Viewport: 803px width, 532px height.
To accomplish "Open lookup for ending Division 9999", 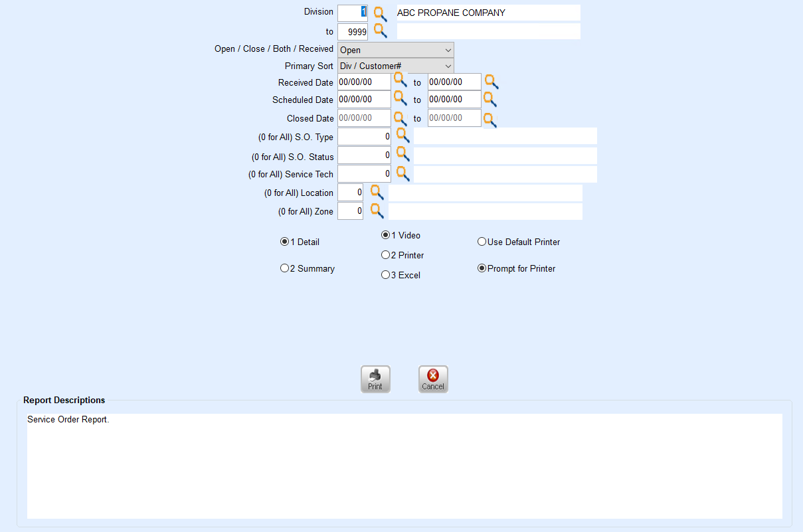I will [x=380, y=31].
